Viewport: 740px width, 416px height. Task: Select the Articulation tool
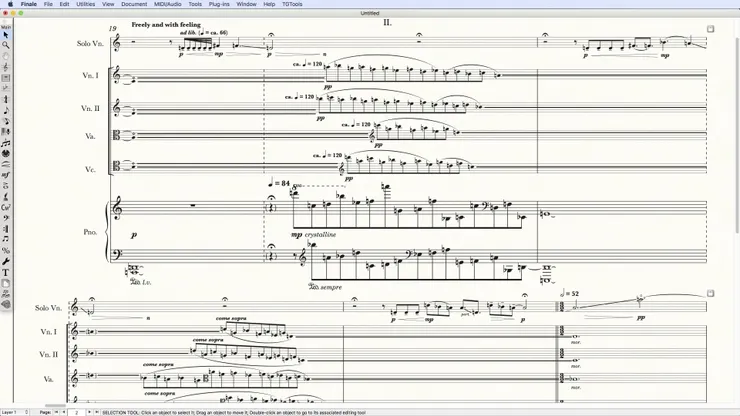6,186
